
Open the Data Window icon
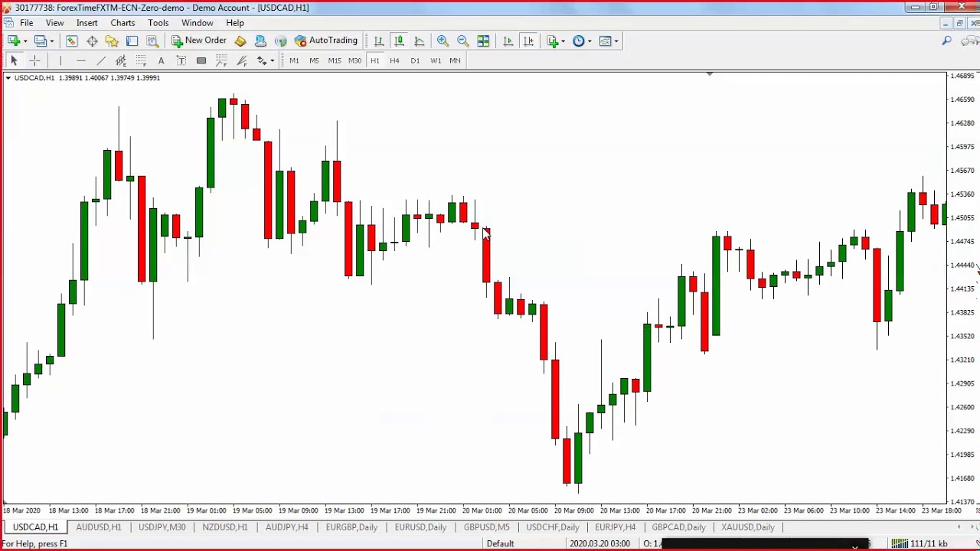(92, 41)
